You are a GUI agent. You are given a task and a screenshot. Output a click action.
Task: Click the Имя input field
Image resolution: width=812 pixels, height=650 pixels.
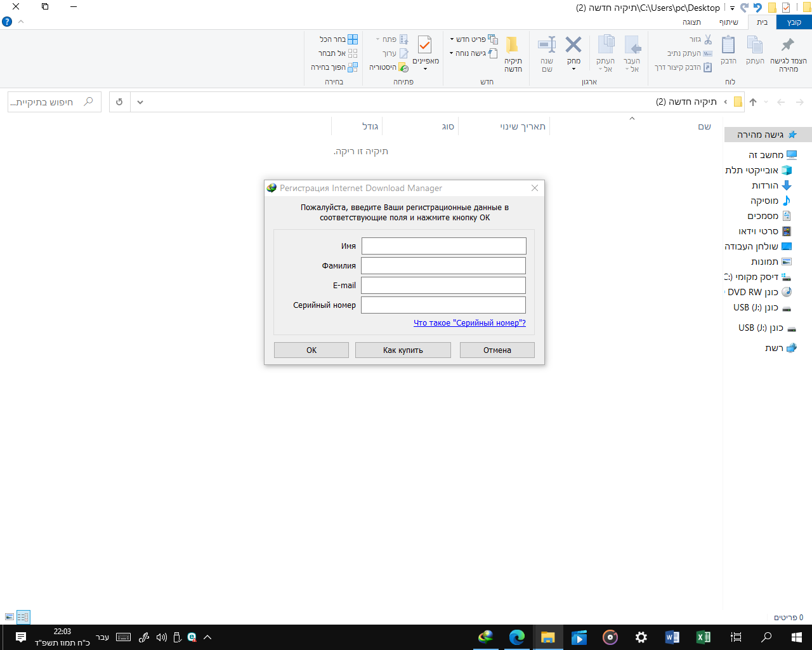pyautogui.click(x=443, y=246)
